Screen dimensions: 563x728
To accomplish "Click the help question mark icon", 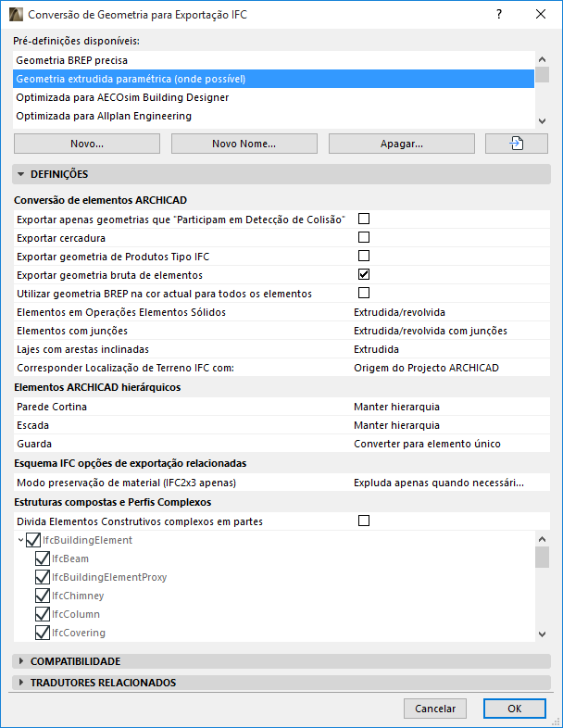I will (499, 15).
